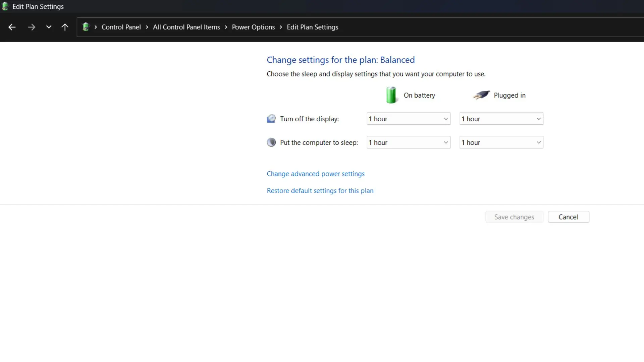
Task: Click the sleep moon icon
Action: pos(271,142)
